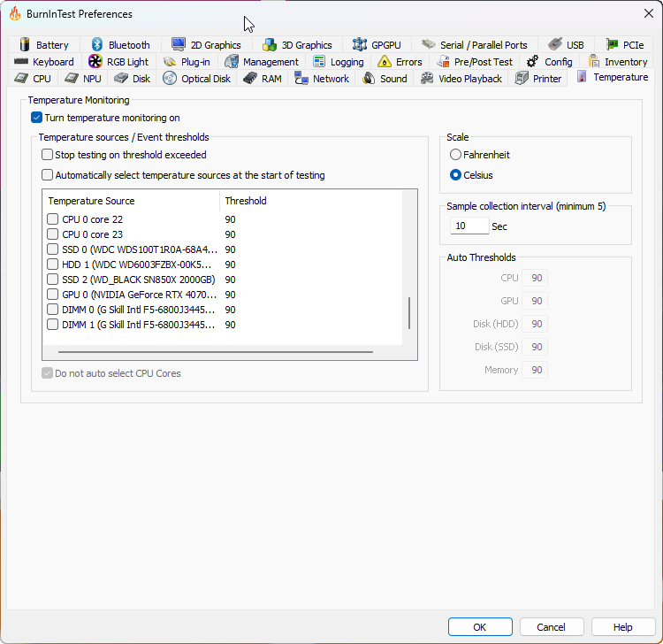663x644 pixels.
Task: Switch to the Printer tab
Action: pyautogui.click(x=538, y=78)
